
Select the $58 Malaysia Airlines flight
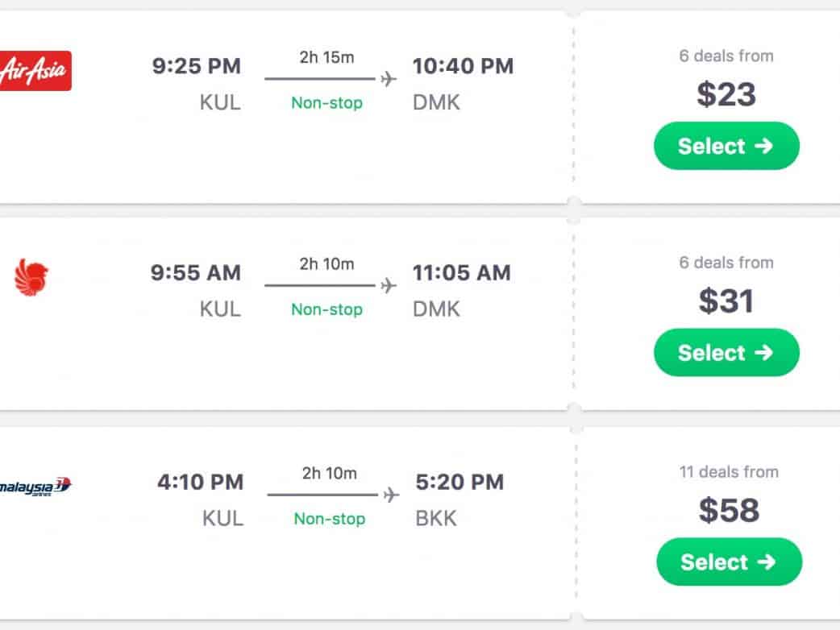pos(729,562)
